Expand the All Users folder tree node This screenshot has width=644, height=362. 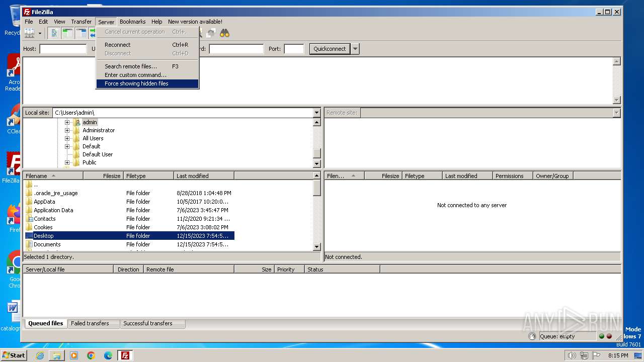click(x=67, y=138)
